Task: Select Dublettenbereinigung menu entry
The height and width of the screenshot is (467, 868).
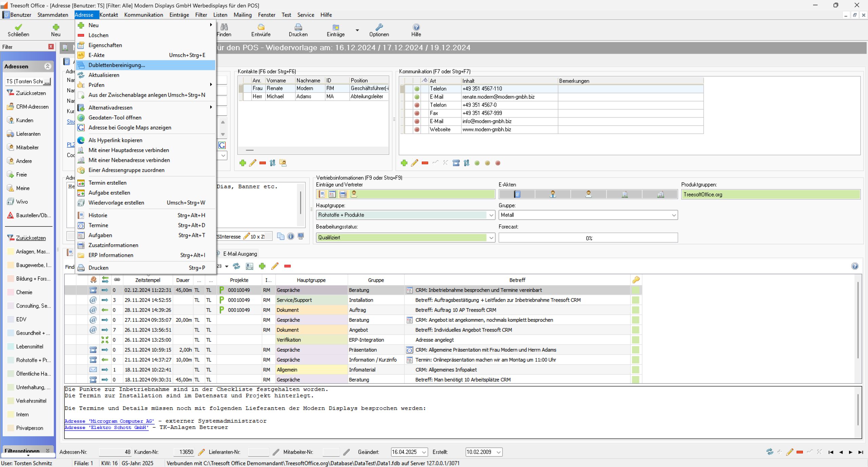Action: (x=117, y=65)
